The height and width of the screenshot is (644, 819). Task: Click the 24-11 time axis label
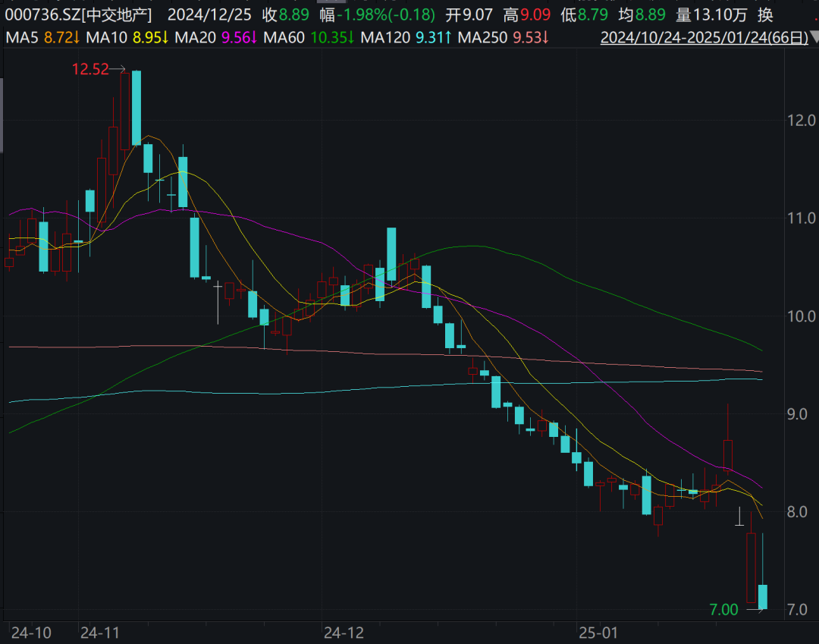tap(100, 633)
